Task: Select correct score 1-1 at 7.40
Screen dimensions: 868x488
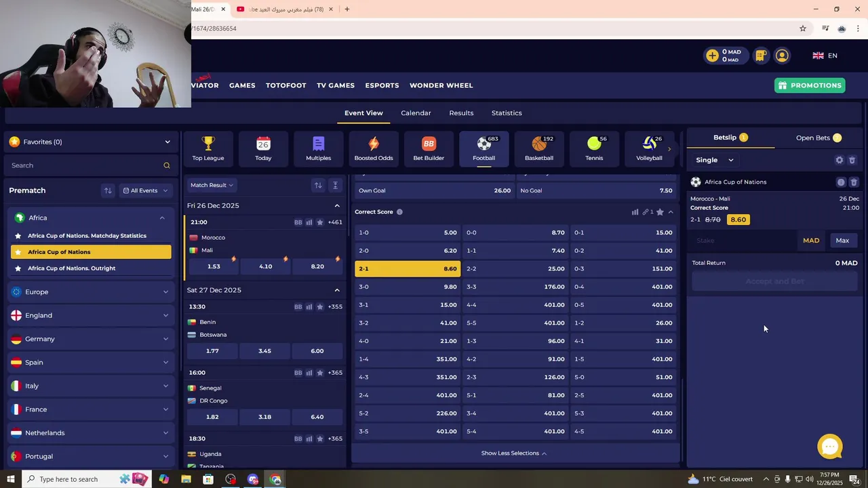Action: click(515, 251)
